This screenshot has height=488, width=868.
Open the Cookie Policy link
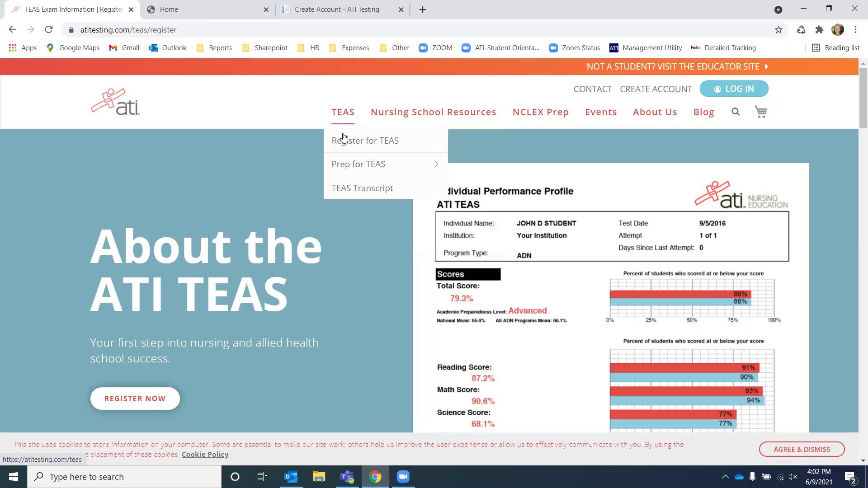click(205, 455)
